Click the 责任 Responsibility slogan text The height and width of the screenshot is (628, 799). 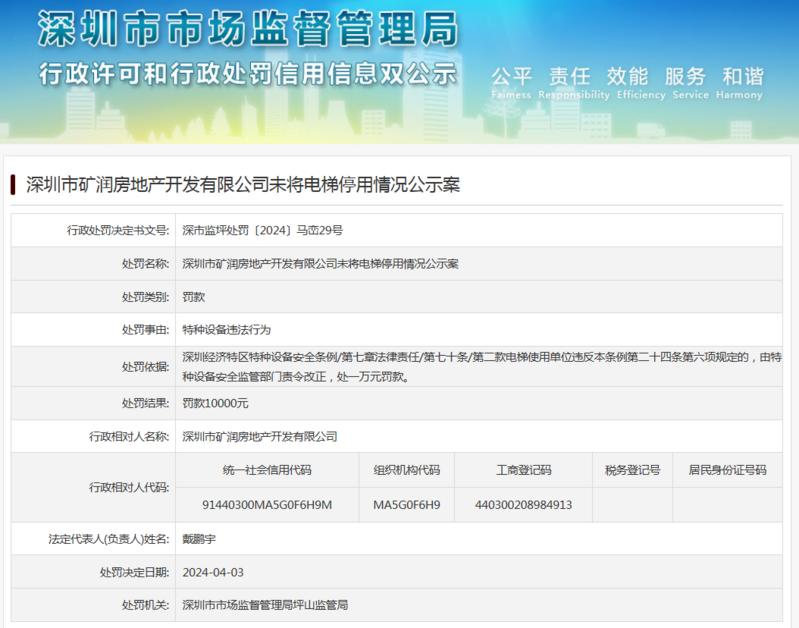(574, 83)
